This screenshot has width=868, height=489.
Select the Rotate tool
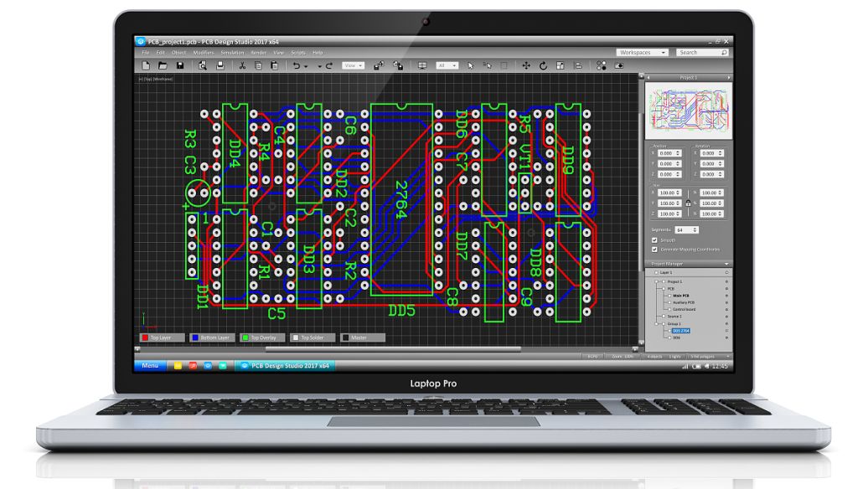544,66
